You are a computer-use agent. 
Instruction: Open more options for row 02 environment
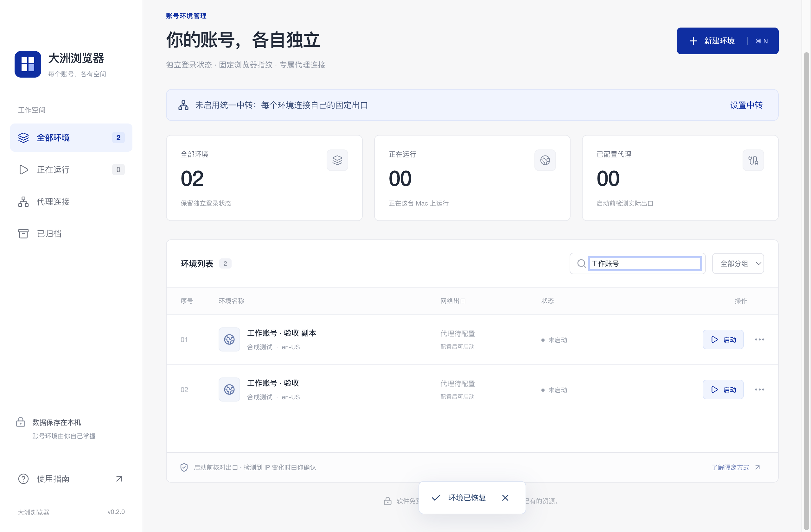pos(759,389)
